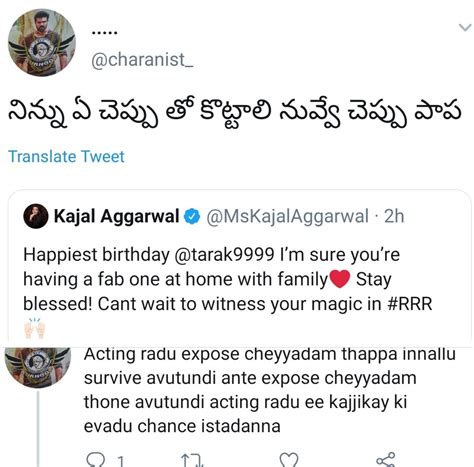Screen dimensions: 474x467
Task: Click the Kajal Aggarwal display name
Action: point(117,216)
